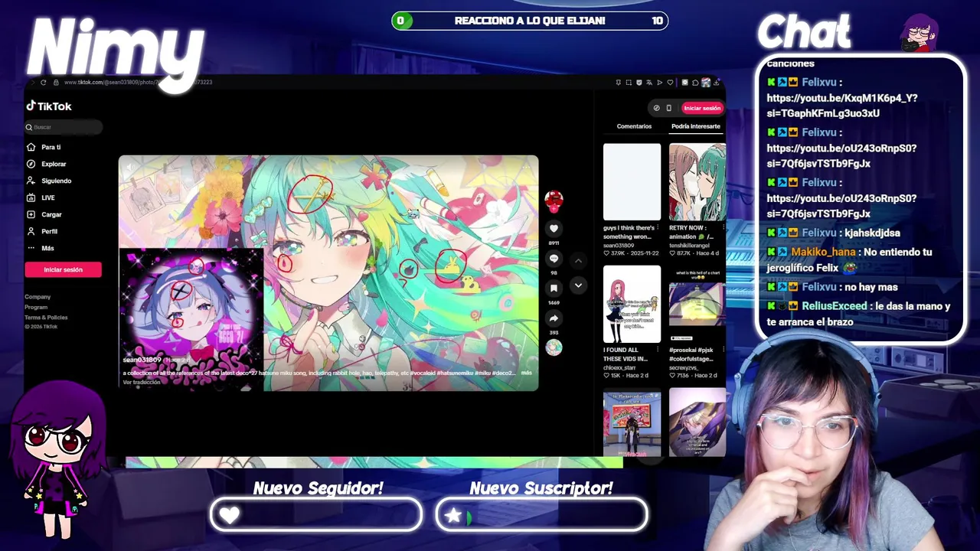The width and height of the screenshot is (980, 551).
Task: Go to next post with down chevron
Action: [578, 285]
